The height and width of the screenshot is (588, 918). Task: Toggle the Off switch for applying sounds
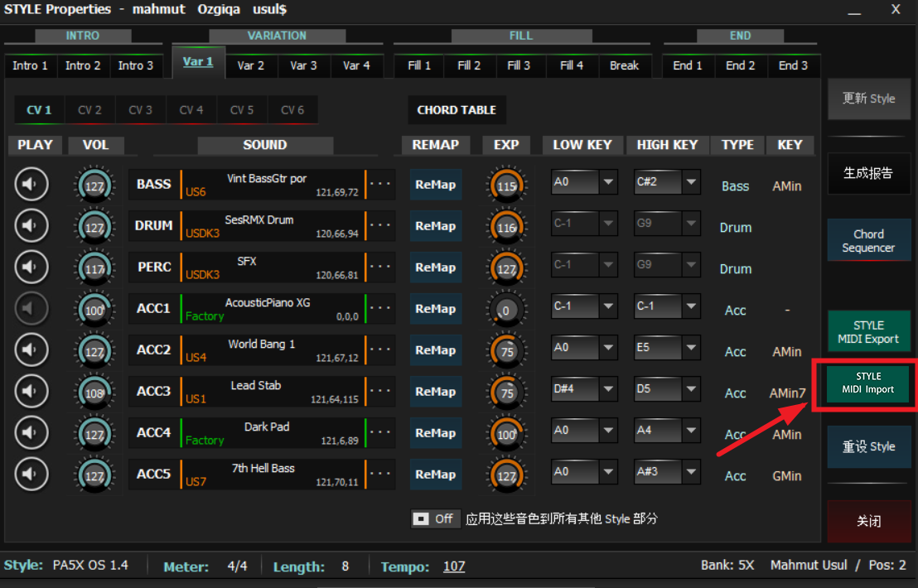click(x=434, y=518)
